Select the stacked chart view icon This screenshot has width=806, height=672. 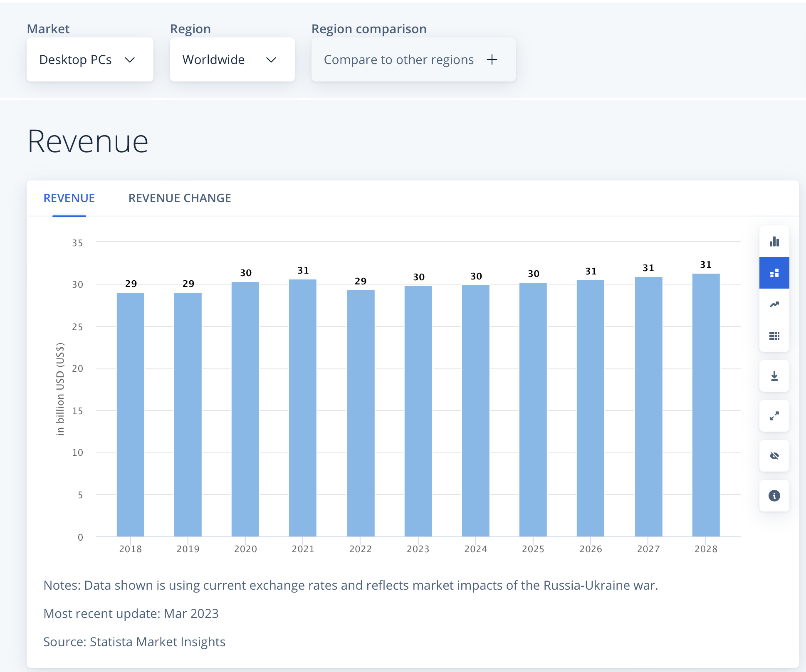[774, 273]
